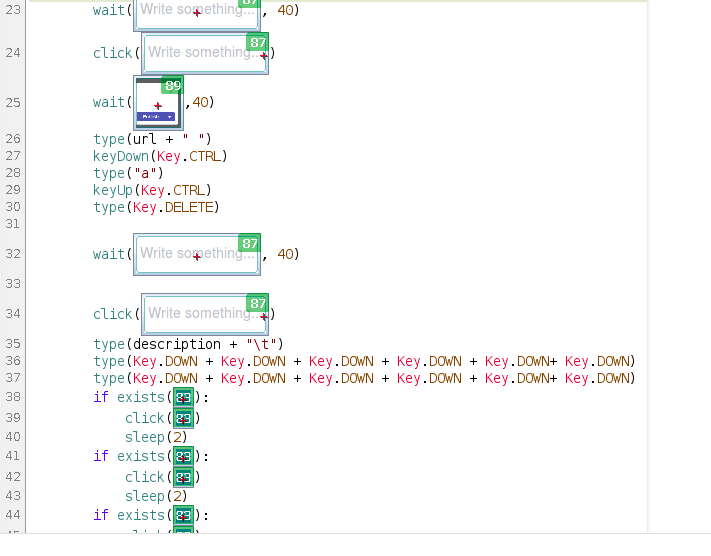
Task: Click the 'click' keyword on line 34
Action: coord(113,314)
